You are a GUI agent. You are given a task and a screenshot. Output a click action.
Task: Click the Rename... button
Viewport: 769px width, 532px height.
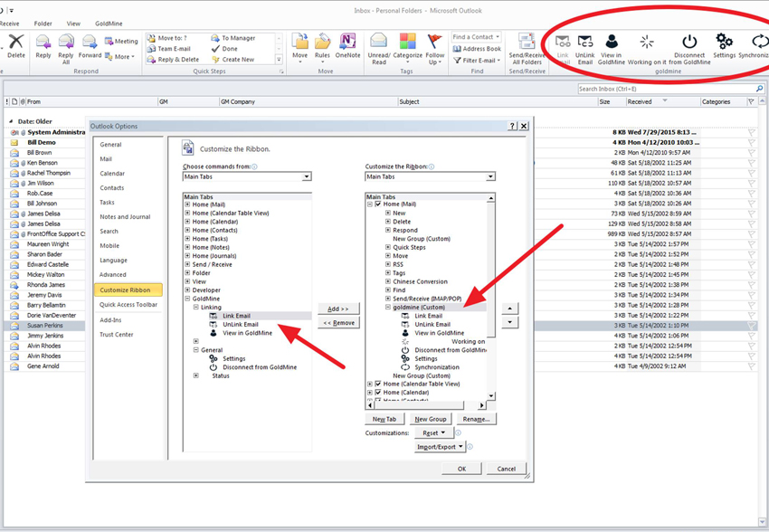(x=476, y=419)
